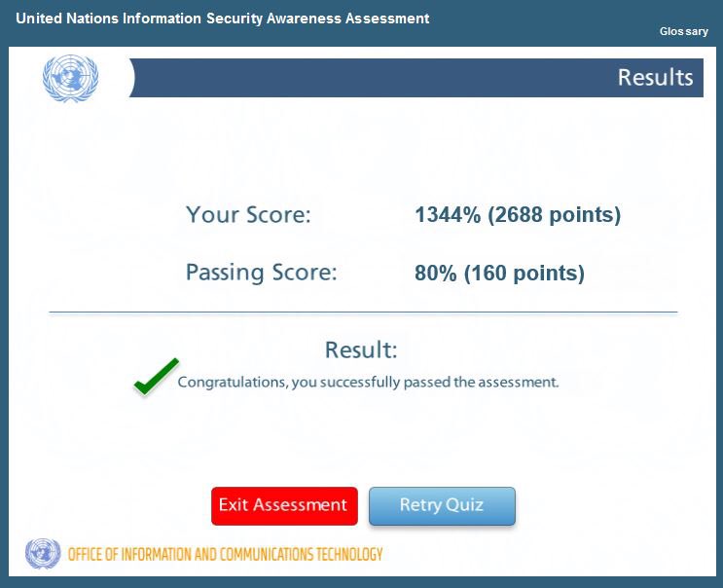The width and height of the screenshot is (723, 588).
Task: Click the congratulations passed message
Action: 368,383
